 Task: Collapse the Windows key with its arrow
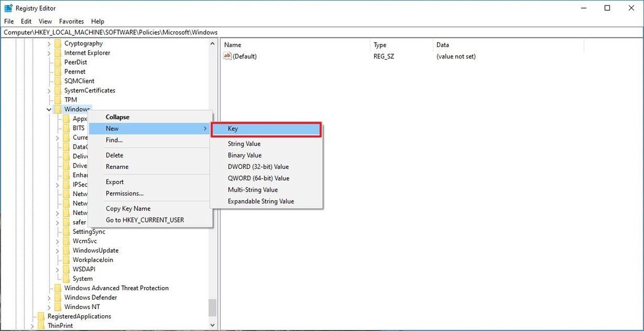pyautogui.click(x=49, y=109)
